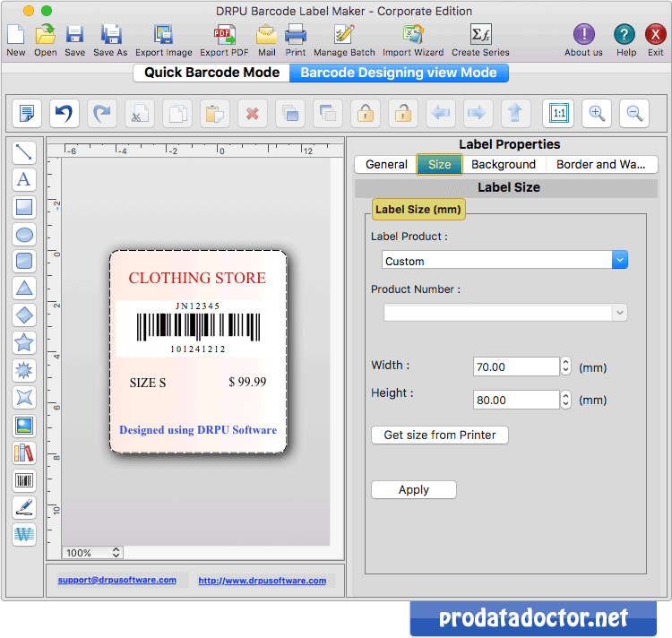
Task: Open the Background tab
Action: (x=504, y=165)
